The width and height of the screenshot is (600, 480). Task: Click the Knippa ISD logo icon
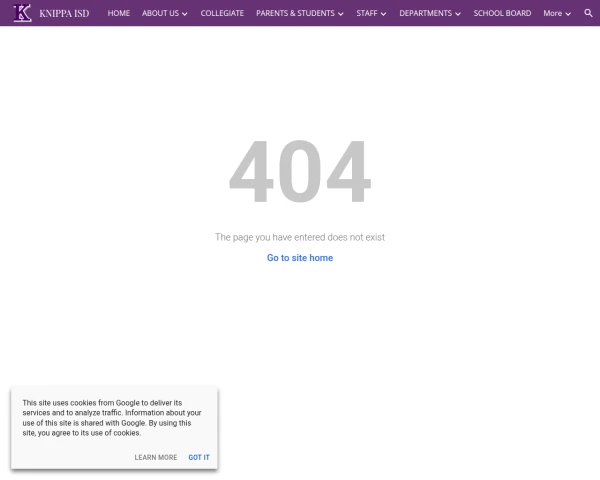click(x=22, y=13)
